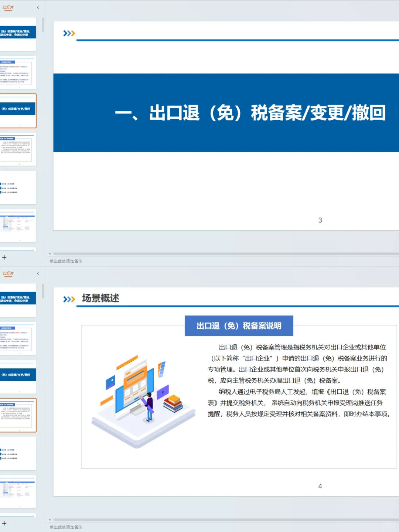Collapse the bottom slide thumbnail pane
Image resolution: width=399 pixels, height=532 pixels.
[x=38, y=273]
